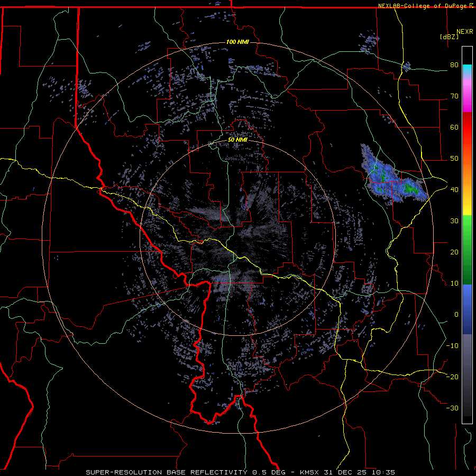Click the [dBZ] unit label

449,36
